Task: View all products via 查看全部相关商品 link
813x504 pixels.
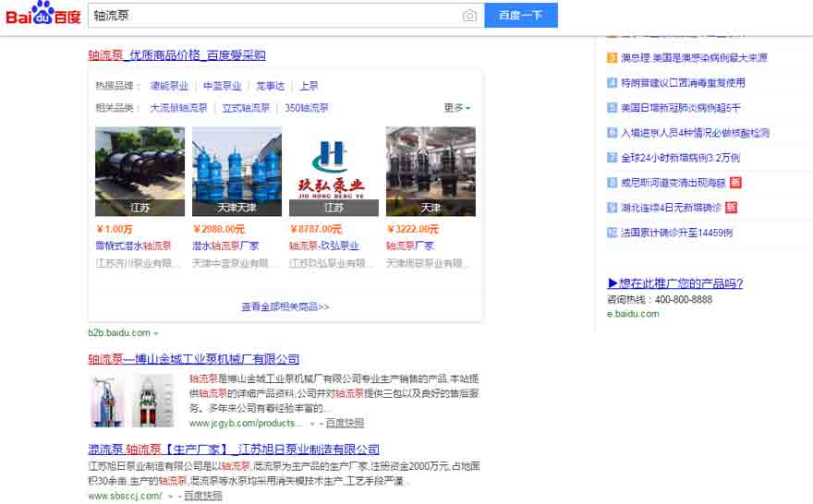Action: tap(285, 306)
